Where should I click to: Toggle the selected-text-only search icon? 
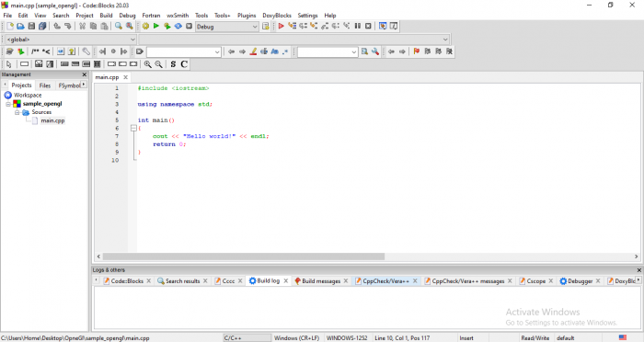[264, 51]
